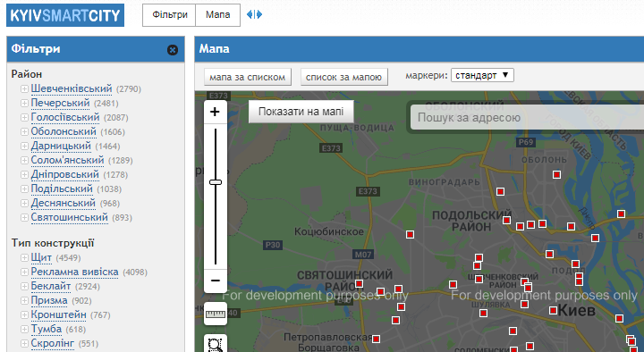Image resolution: width=644 pixels, height=352 pixels.
Task: Click the blue panel splitter arrows icon
Action: pos(254,15)
